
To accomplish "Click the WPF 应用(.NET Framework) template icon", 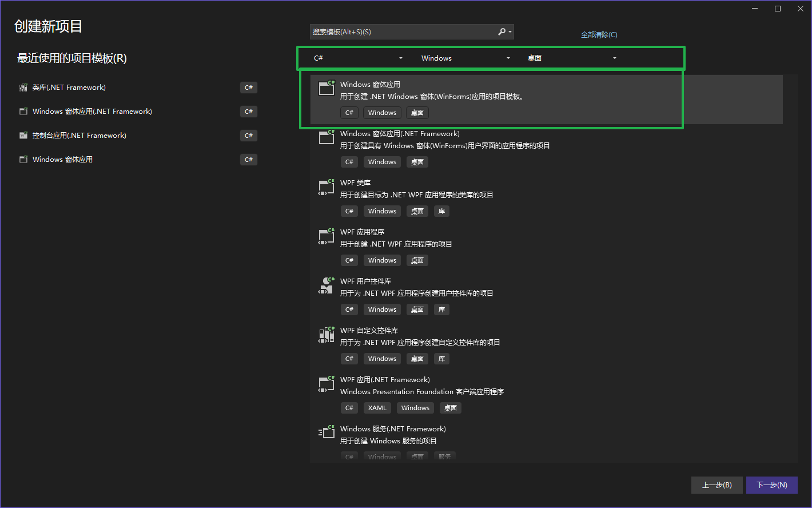I will click(327, 383).
